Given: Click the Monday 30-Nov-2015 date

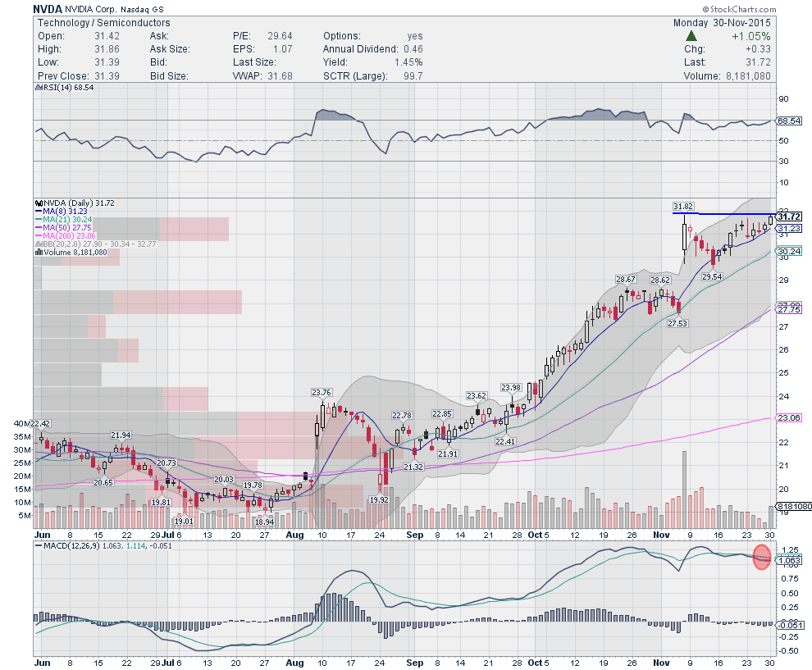Looking at the screenshot, I should pyautogui.click(x=722, y=23).
